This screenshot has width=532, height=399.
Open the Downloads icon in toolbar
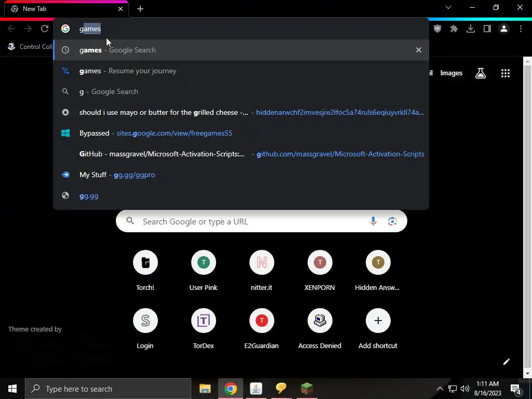point(471,29)
